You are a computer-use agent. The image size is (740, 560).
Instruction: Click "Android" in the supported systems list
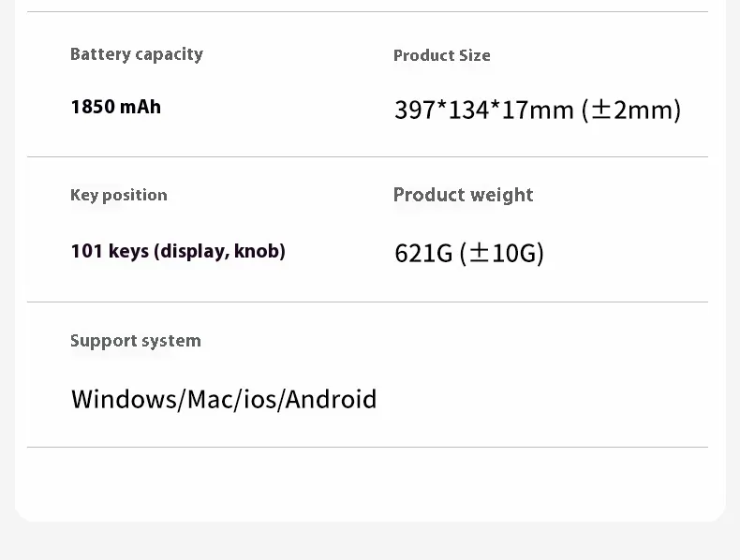331,400
